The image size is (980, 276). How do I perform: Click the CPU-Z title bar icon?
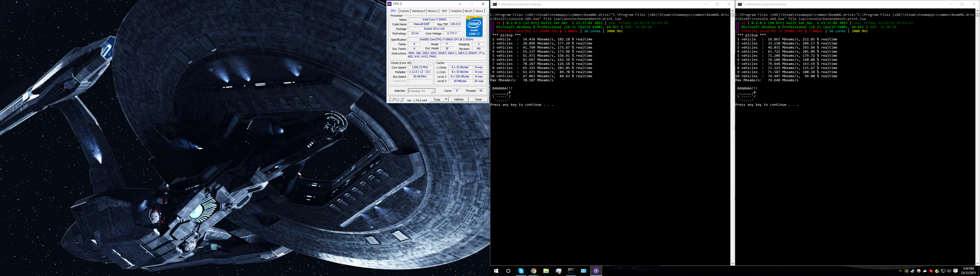coord(389,4)
